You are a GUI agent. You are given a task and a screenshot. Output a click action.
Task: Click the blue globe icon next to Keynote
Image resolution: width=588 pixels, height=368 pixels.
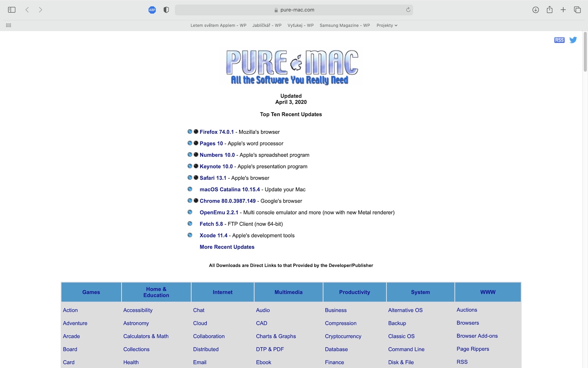coord(190,166)
